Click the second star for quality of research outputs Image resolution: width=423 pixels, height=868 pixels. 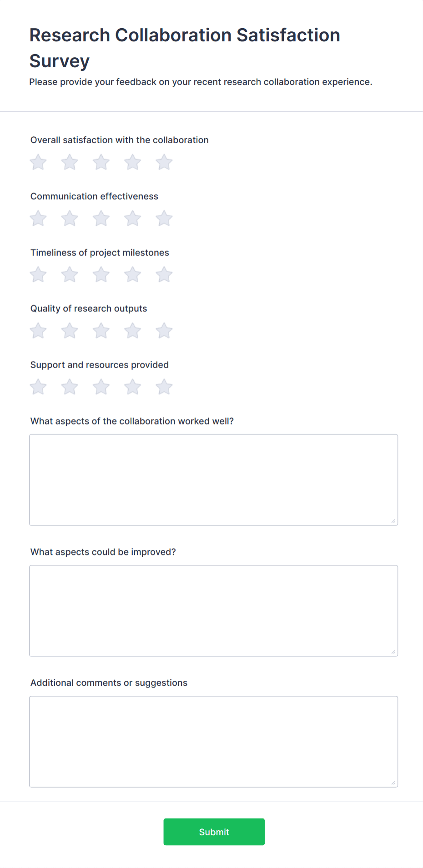(x=69, y=331)
